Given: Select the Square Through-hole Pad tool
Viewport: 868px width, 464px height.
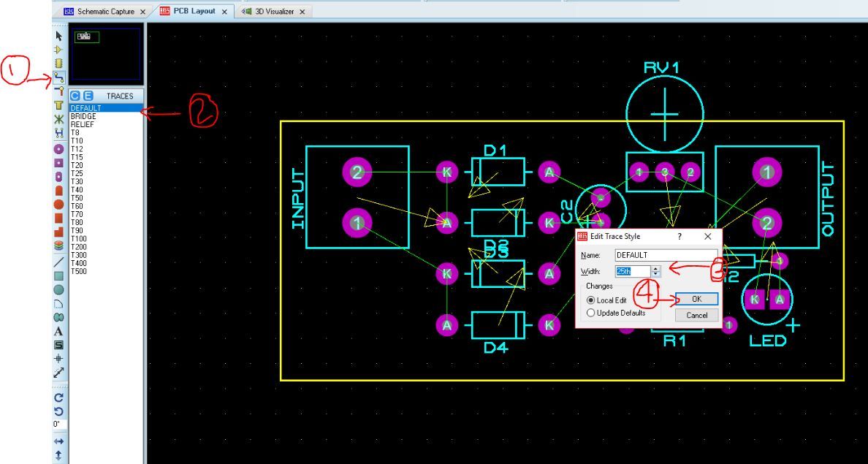Looking at the screenshot, I should point(58,163).
